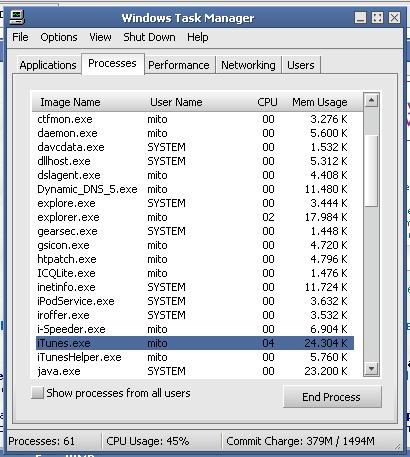This screenshot has height=457, width=410.
Task: Select the Processes tab
Action: (113, 63)
